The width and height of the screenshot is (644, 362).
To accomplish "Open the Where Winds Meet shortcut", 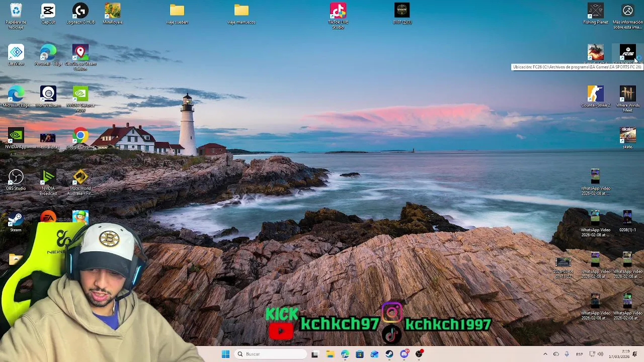I will tap(628, 99).
